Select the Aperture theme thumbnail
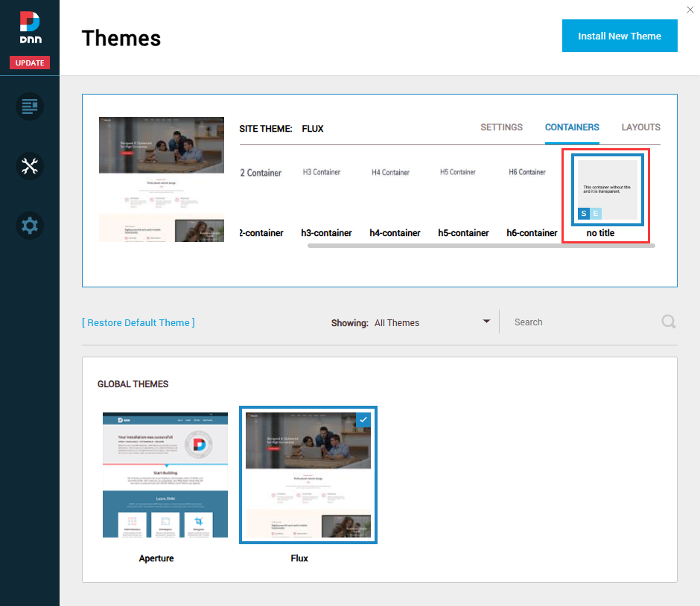This screenshot has width=700, height=606. point(165,475)
